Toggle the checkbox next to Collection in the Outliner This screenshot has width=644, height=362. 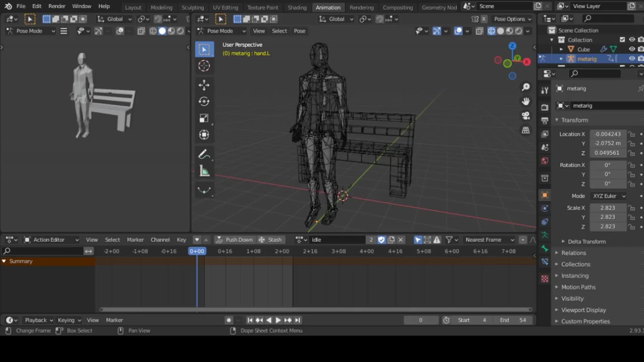coord(623,39)
